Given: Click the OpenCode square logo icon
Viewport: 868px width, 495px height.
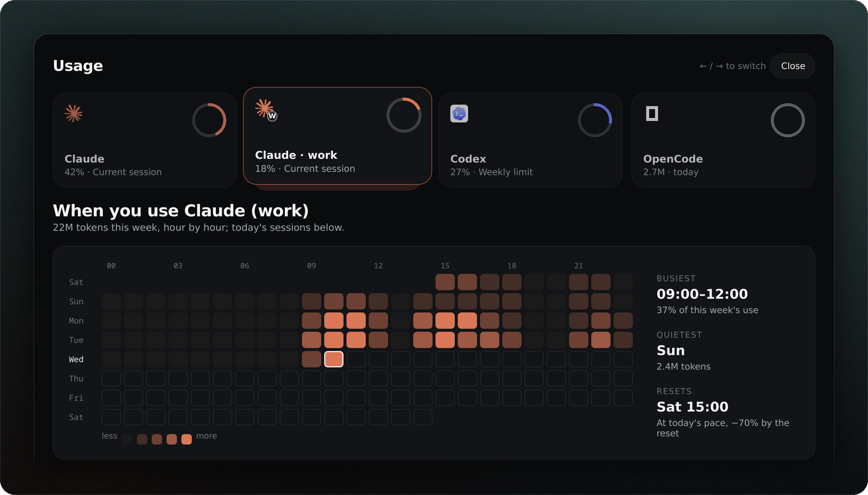Looking at the screenshot, I should click(652, 114).
